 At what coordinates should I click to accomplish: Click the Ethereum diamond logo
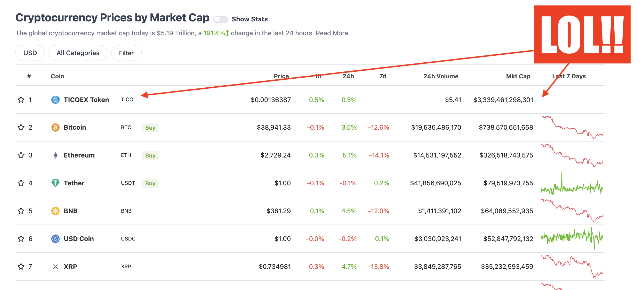coord(55,155)
